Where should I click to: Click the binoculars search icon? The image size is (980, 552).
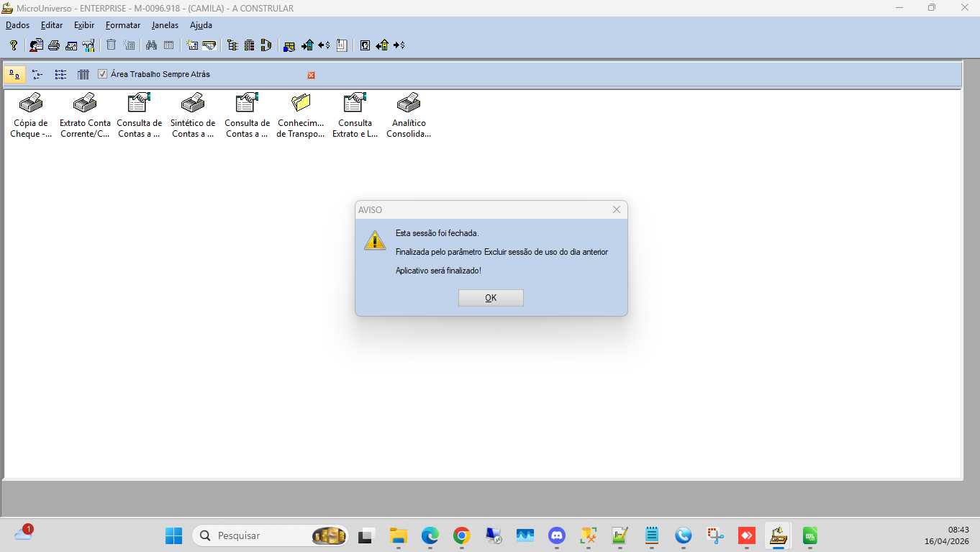pyautogui.click(x=151, y=45)
